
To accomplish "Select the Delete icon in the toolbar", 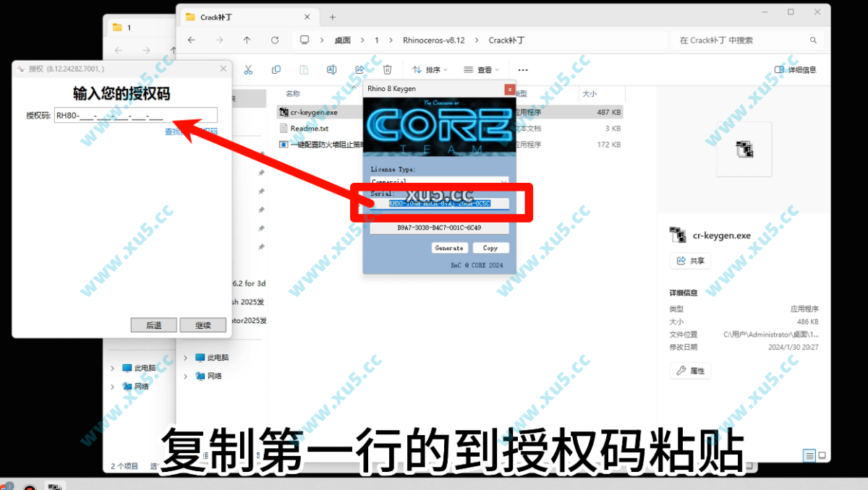I will click(388, 69).
